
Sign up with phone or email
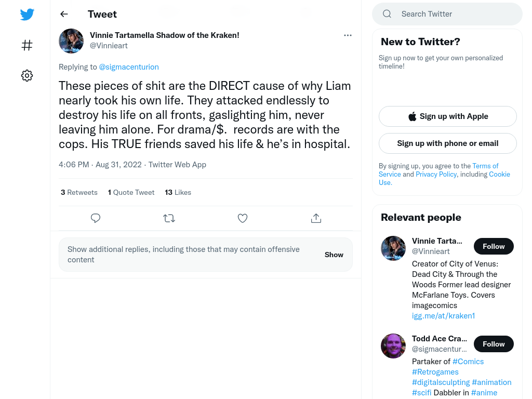click(448, 143)
